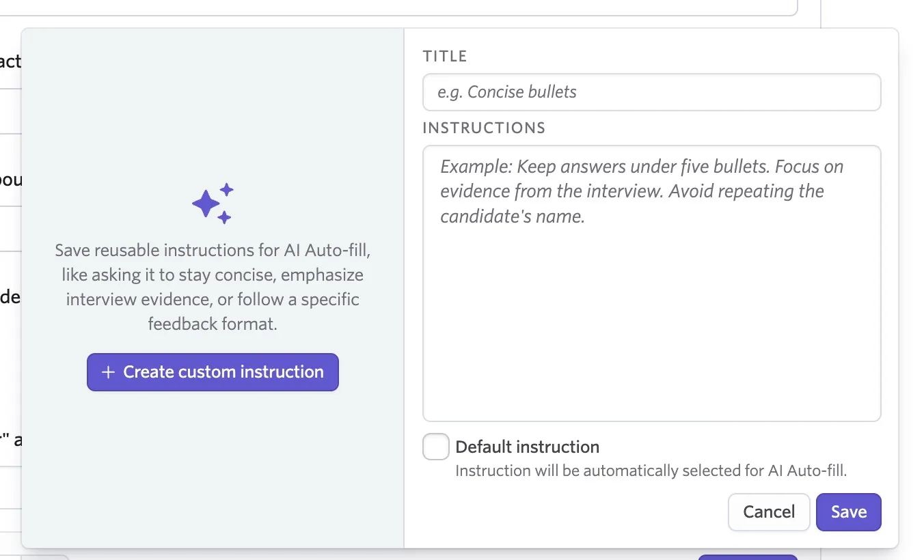This screenshot has height=560, width=924.
Task: Cancel the custom instruction dialog
Action: click(x=769, y=512)
